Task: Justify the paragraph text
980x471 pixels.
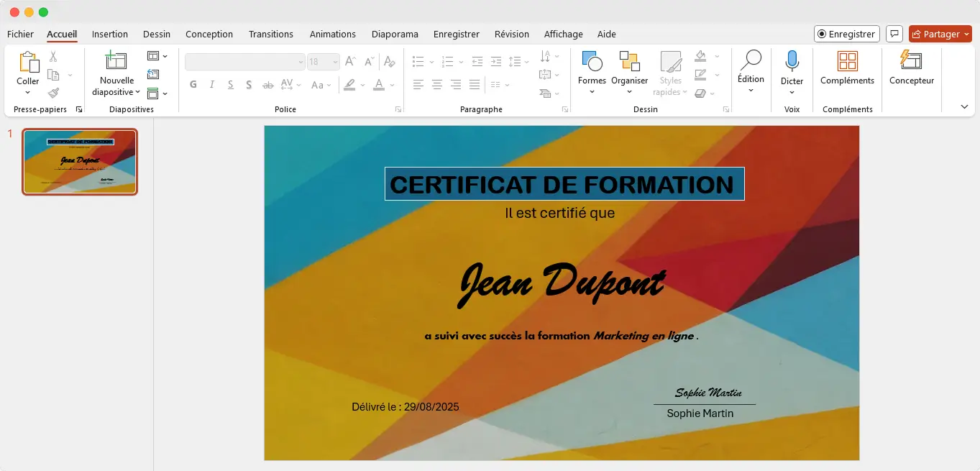Action: (475, 85)
